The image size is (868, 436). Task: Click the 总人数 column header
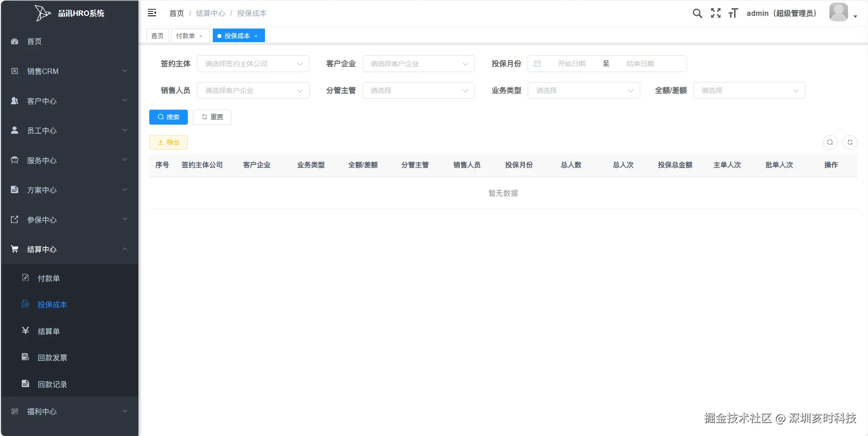(571, 165)
